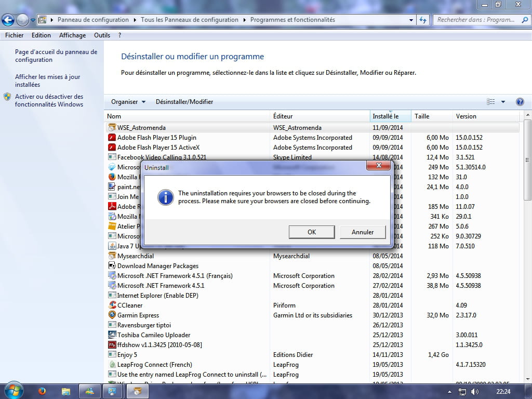Confirm uninstall with OK button
The width and height of the screenshot is (532, 399).
(x=312, y=232)
